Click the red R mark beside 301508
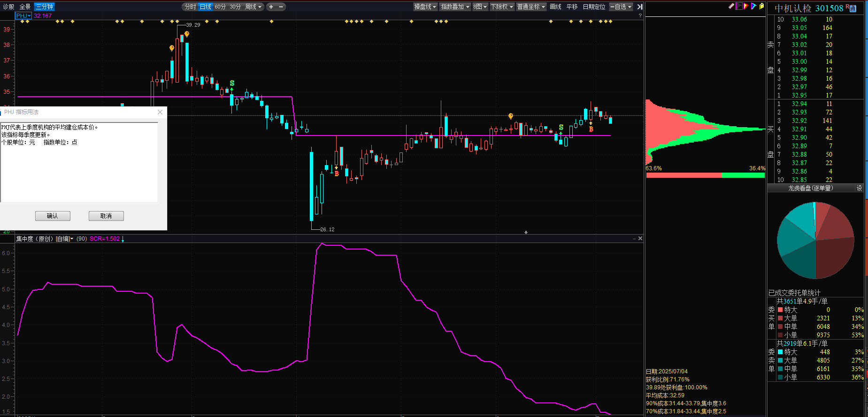This screenshot has height=417, width=868. [x=847, y=7]
